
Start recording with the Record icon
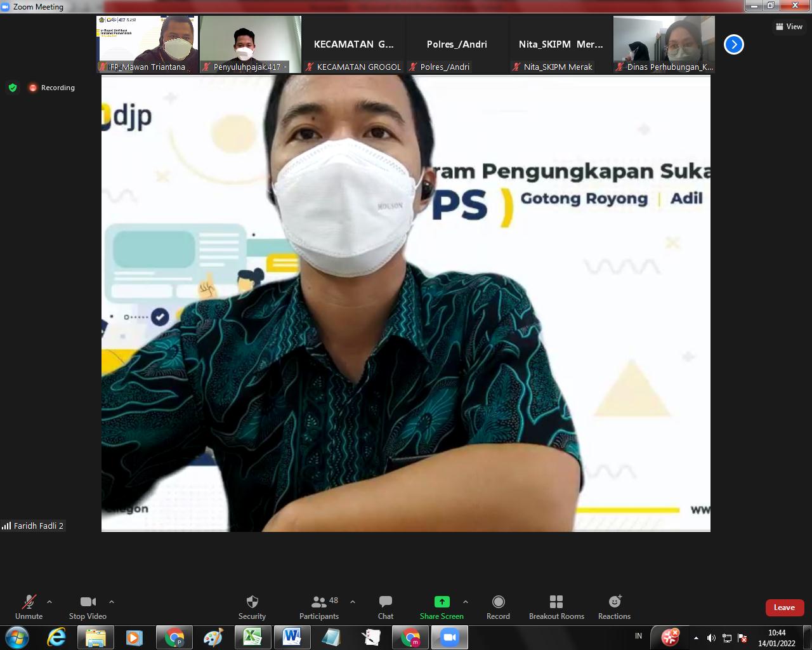click(498, 602)
